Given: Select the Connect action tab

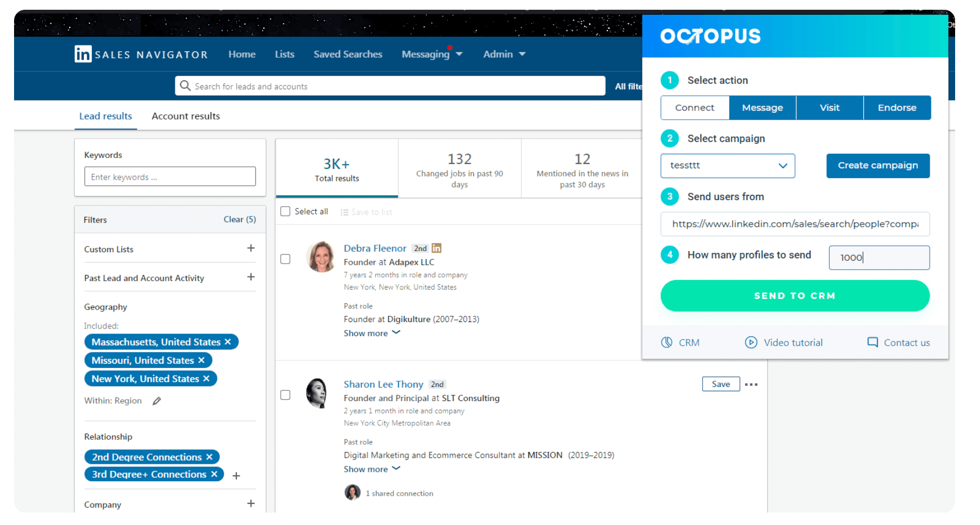Looking at the screenshot, I should [x=695, y=108].
